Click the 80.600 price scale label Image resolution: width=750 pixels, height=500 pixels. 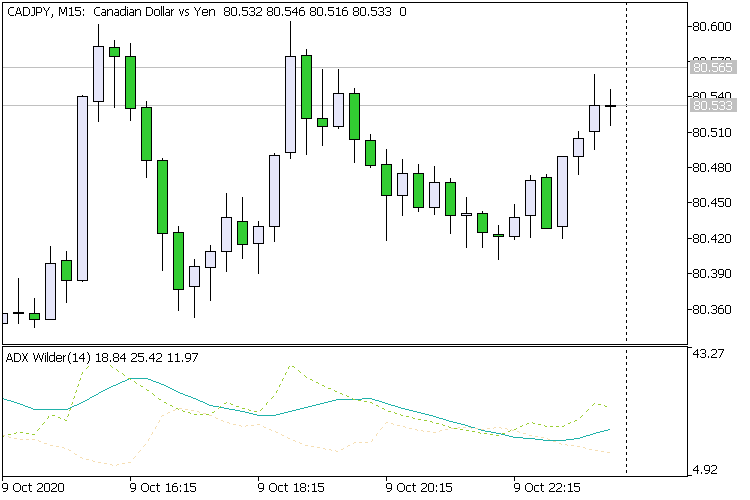pyautogui.click(x=712, y=27)
